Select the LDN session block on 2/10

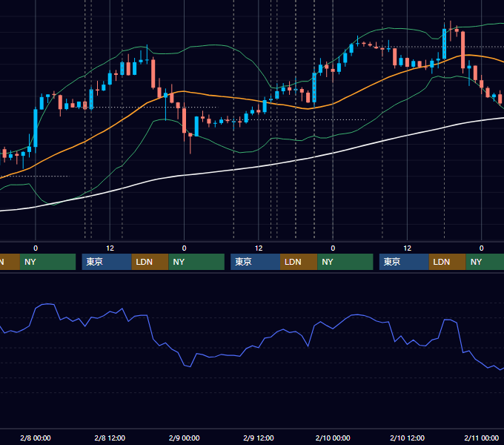coord(448,262)
